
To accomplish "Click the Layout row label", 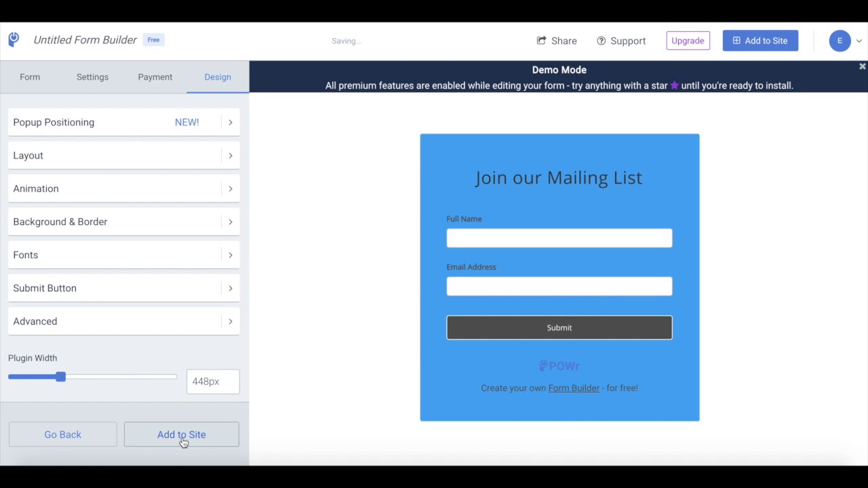I will point(28,156).
